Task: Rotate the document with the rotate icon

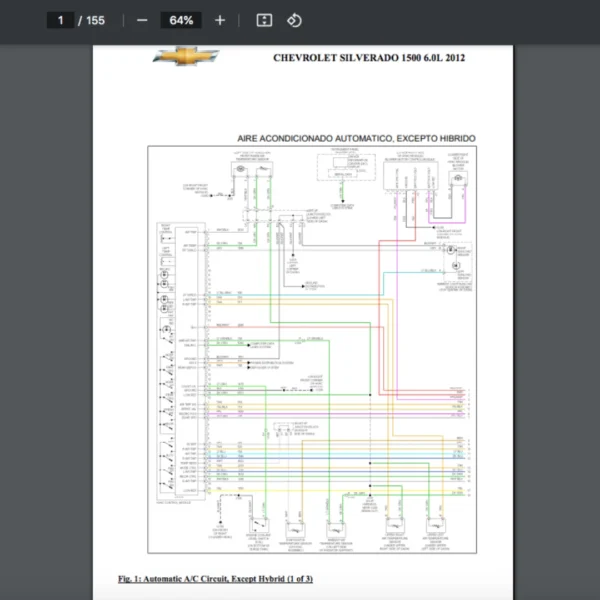Action: click(294, 20)
